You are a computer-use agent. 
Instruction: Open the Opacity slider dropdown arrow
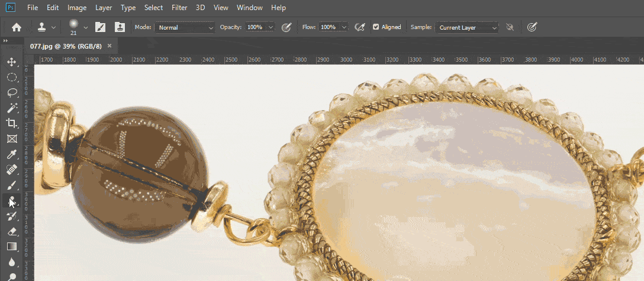click(271, 27)
